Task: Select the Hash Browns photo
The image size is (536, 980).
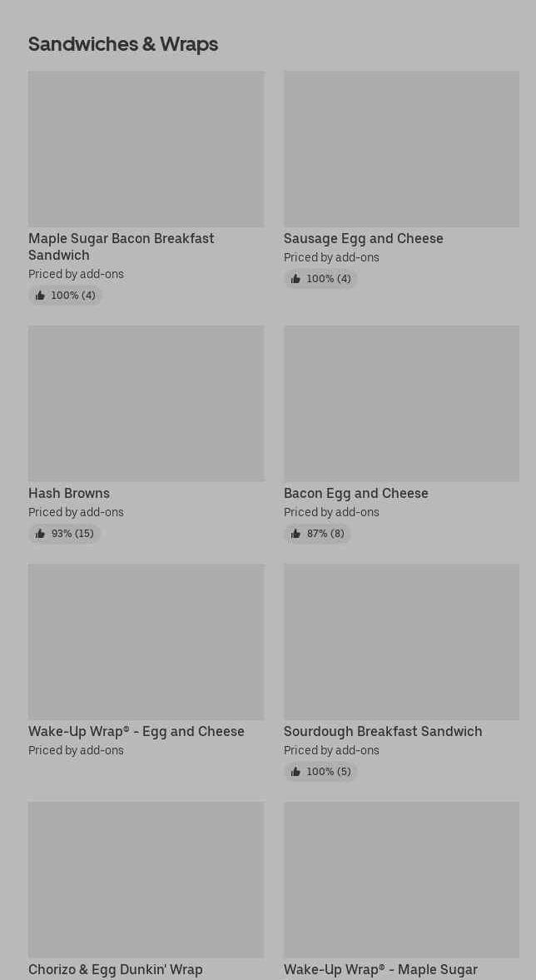Action: [x=146, y=404]
